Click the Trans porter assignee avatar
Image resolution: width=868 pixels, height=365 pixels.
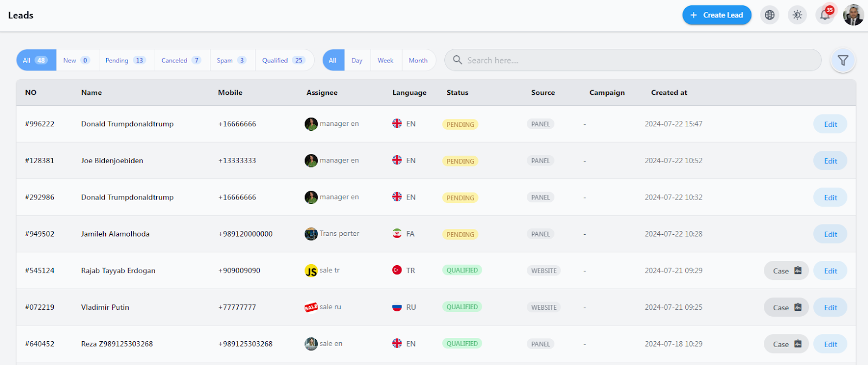(x=311, y=234)
